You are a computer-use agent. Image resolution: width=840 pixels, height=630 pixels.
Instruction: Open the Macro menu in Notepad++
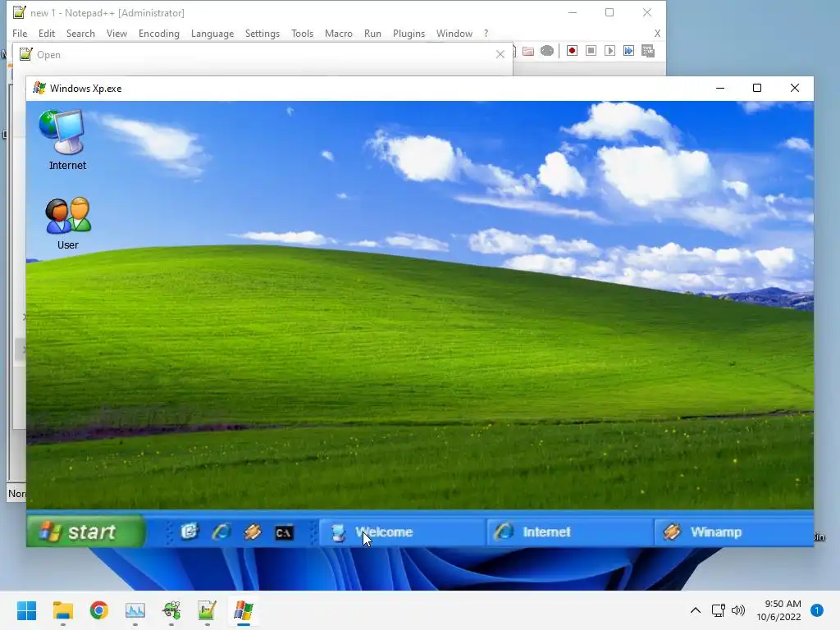339,33
